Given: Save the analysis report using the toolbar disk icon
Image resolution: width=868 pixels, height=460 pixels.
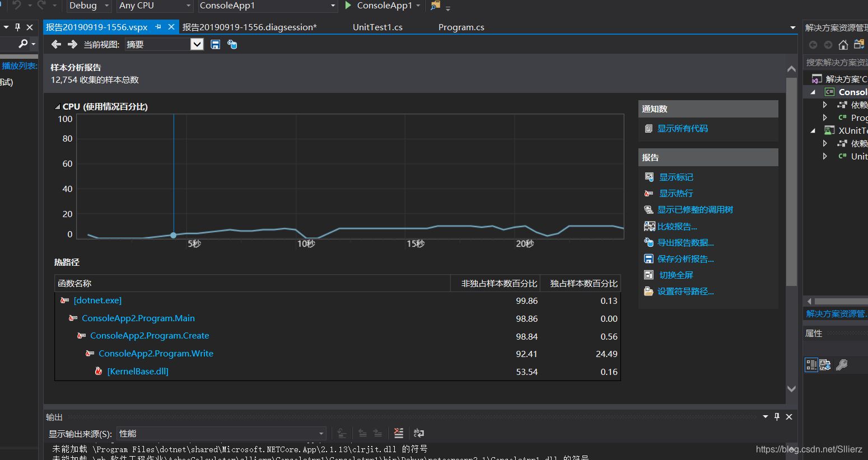Looking at the screenshot, I should tap(216, 44).
